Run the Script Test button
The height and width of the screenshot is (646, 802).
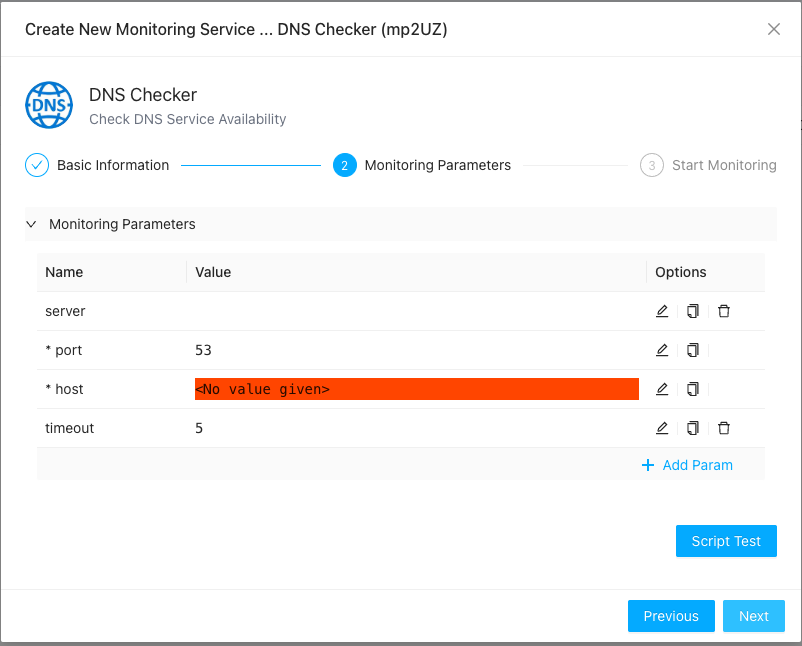(726, 541)
